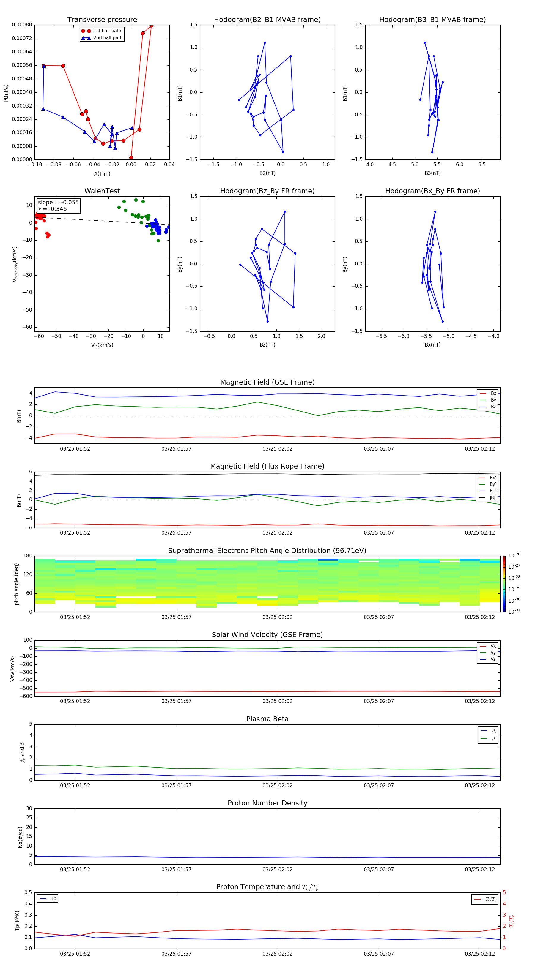The width and height of the screenshot is (535, 980).
Task: Click the "Hodogram(B3_B1 MVAB frame)" title
Action: click(x=432, y=19)
